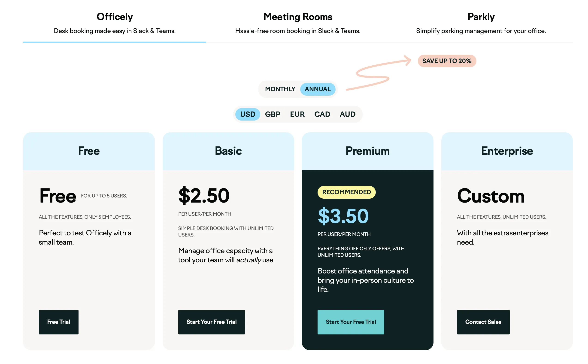Click the Basic plan header
Image resolution: width=588 pixels, height=364 pixels.
[228, 151]
